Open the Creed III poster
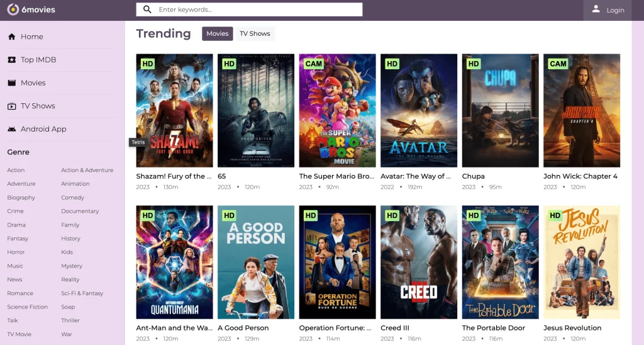This screenshot has width=644, height=345. (419, 263)
